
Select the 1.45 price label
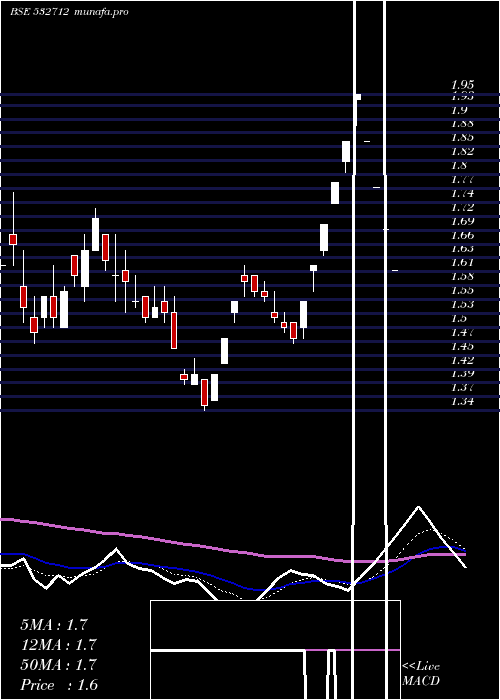pyautogui.click(x=462, y=346)
